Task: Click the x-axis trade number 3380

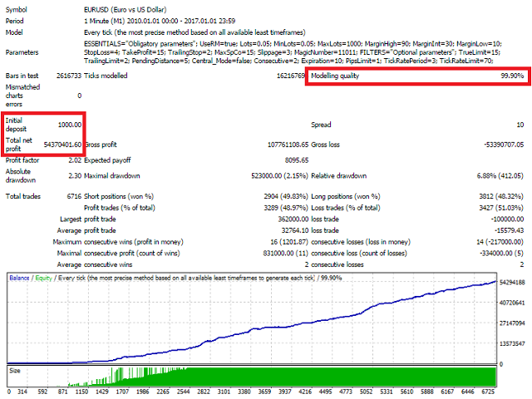Action: pyautogui.click(x=244, y=392)
